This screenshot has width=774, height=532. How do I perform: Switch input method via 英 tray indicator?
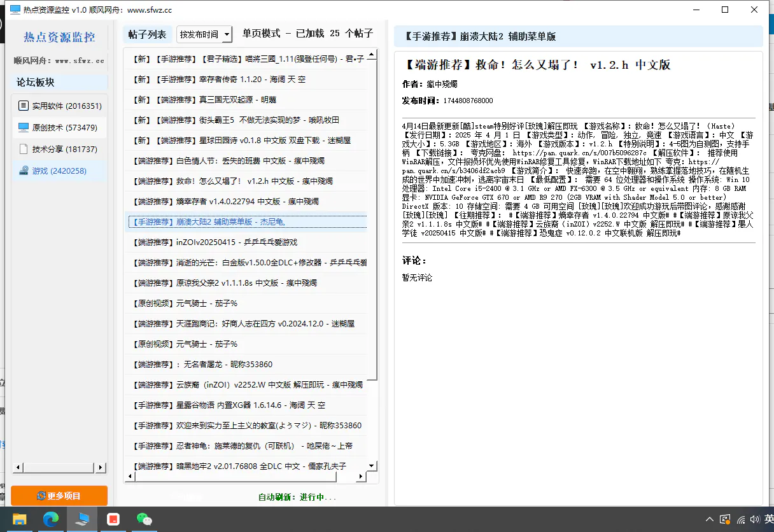(x=769, y=520)
